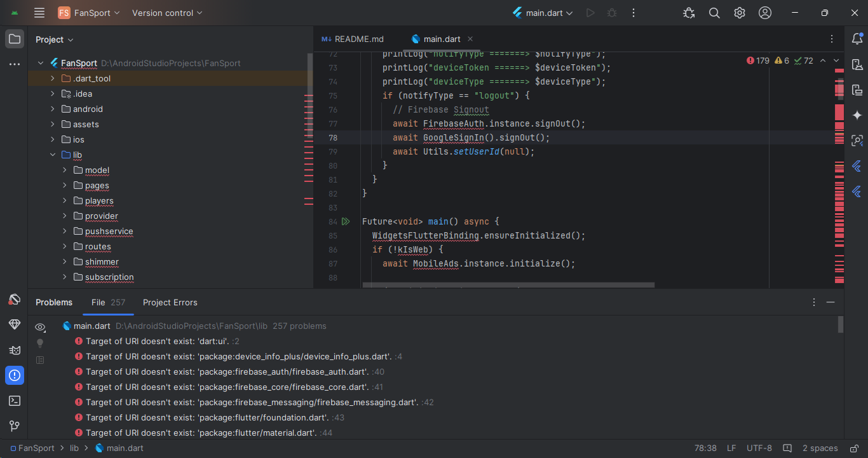Open the upper Flutter tool window icon
The width and height of the screenshot is (868, 458).
[857, 166]
